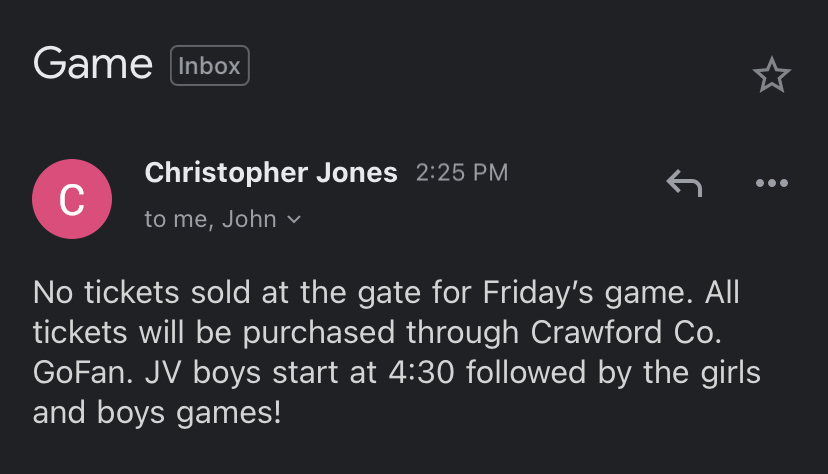Open Christopher Jones sender name
Image resolution: width=828 pixels, height=474 pixels.
click(271, 173)
